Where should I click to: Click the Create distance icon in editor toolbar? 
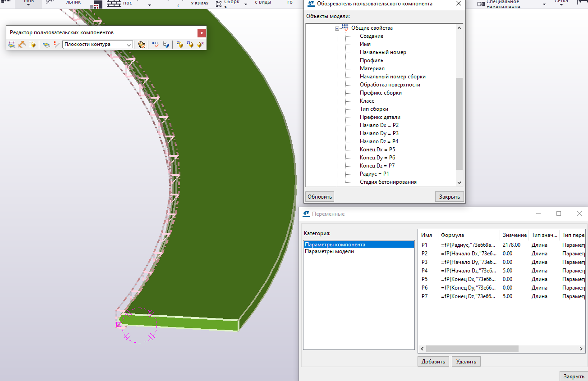click(12, 45)
